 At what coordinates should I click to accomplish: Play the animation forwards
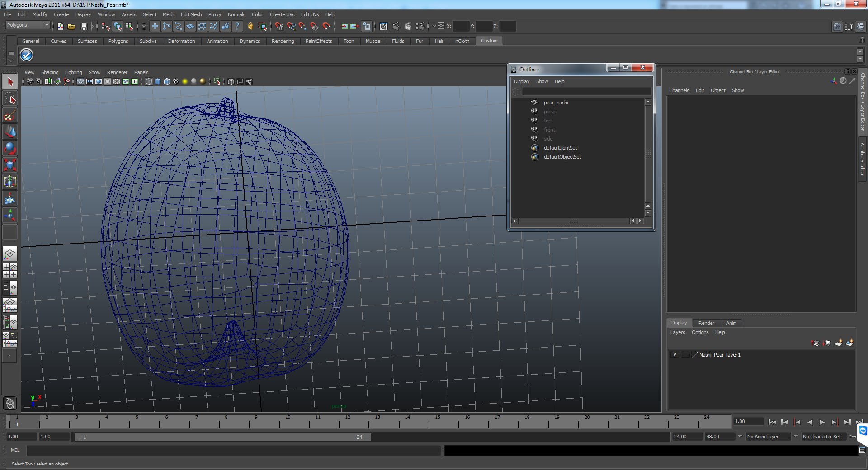click(822, 422)
